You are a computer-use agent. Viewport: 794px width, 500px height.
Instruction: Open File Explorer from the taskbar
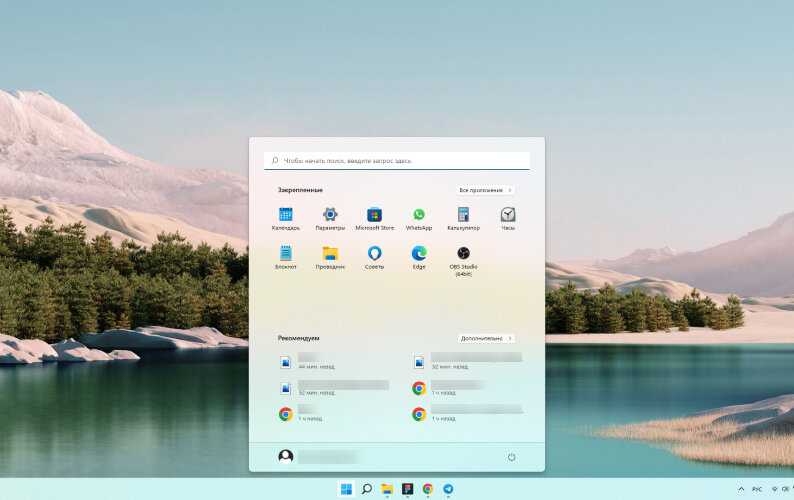coord(387,489)
